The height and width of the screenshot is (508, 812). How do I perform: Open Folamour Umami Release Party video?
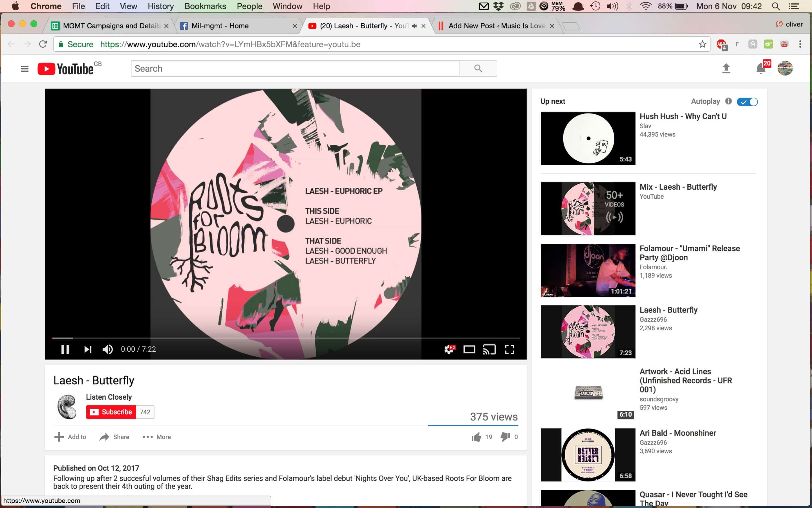click(690, 253)
